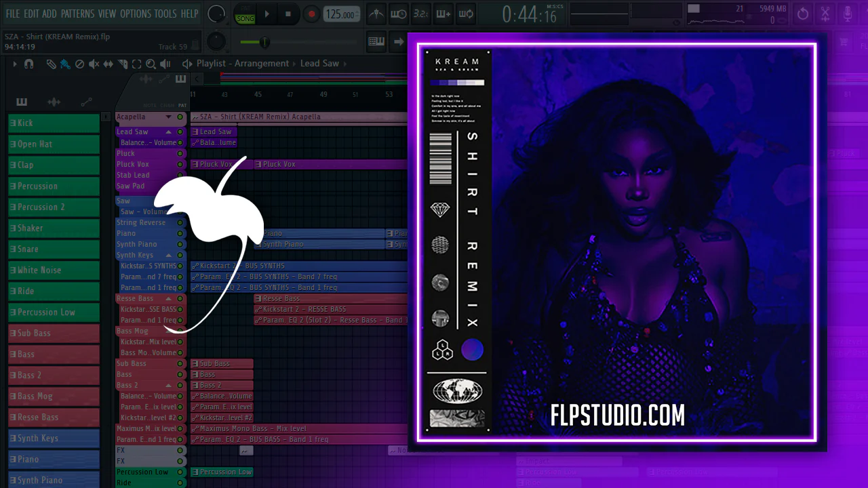Viewport: 868px width, 488px height.
Task: Adjust the master pitch knob
Action: click(x=216, y=41)
